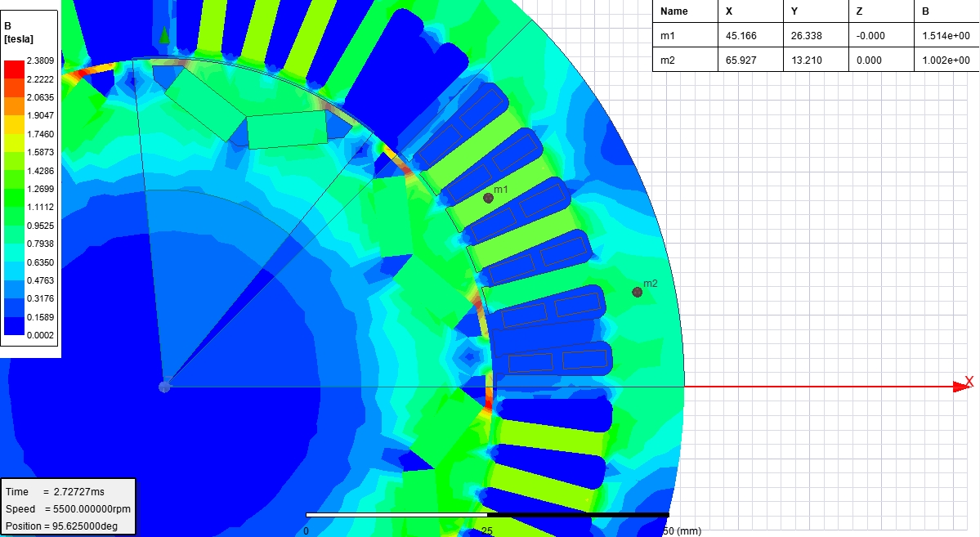Click the '50 (mm)' scale bar label
Viewport: 980px width, 537px height.
682,530
